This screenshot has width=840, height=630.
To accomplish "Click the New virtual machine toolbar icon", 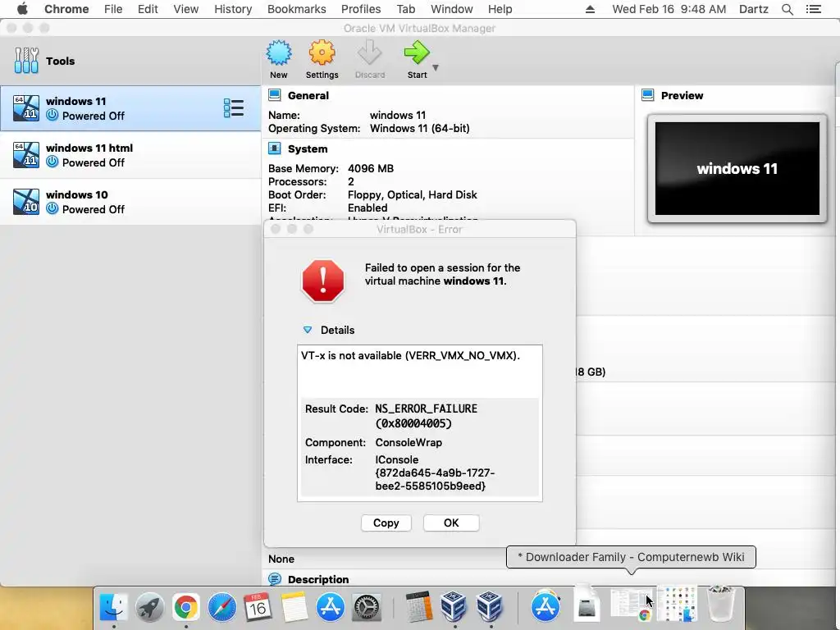I will coord(279,53).
